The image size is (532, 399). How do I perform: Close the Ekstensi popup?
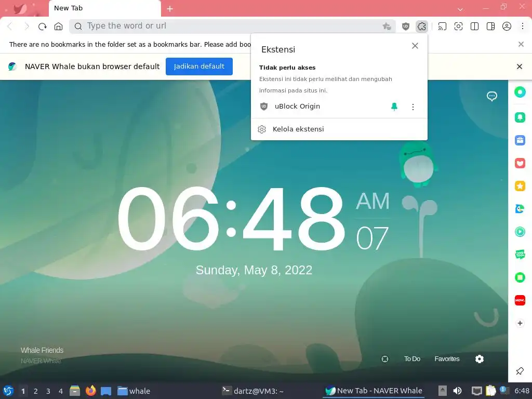pyautogui.click(x=415, y=46)
